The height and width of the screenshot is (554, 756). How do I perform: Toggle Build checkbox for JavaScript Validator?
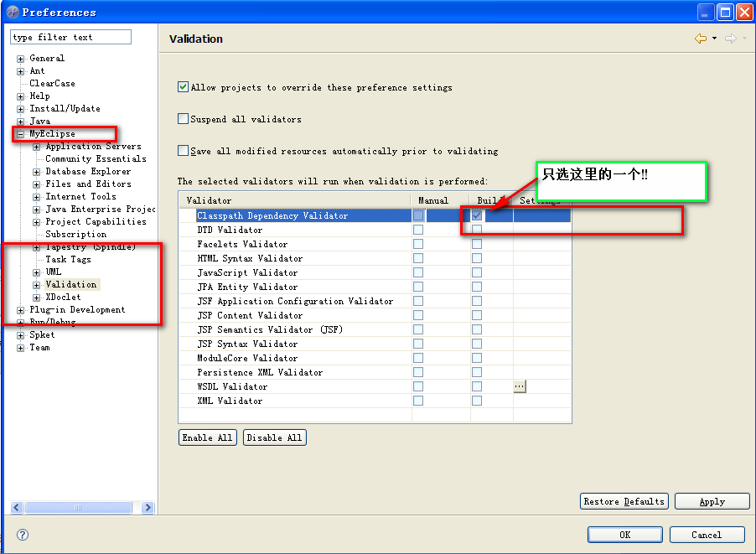[x=477, y=272]
